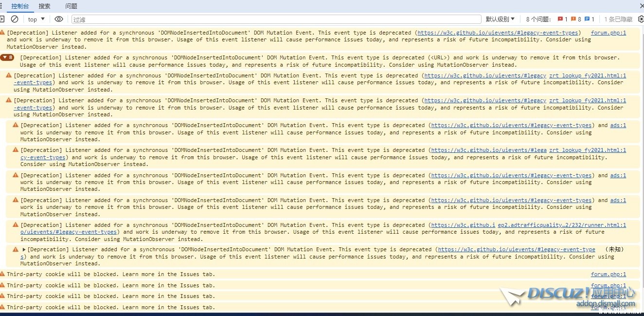Switch to the 搜索 tab
Image resolution: width=644 pixels, height=316 pixels.
(44, 6)
